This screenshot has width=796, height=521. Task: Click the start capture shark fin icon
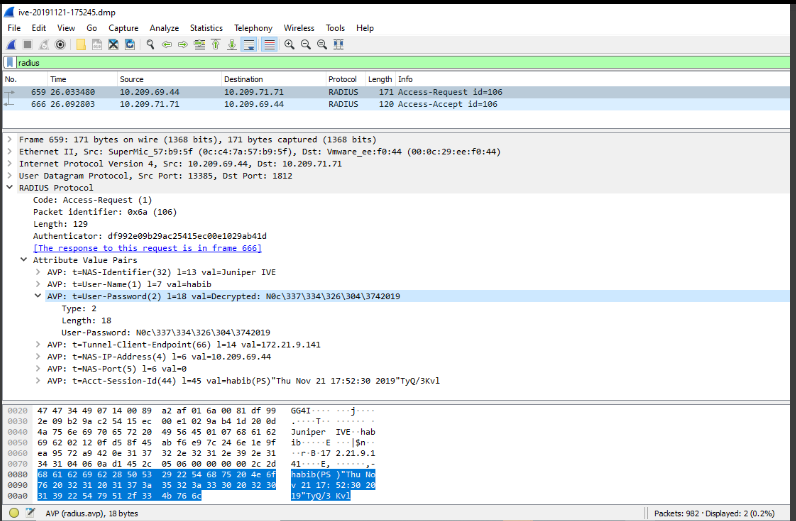point(10,45)
